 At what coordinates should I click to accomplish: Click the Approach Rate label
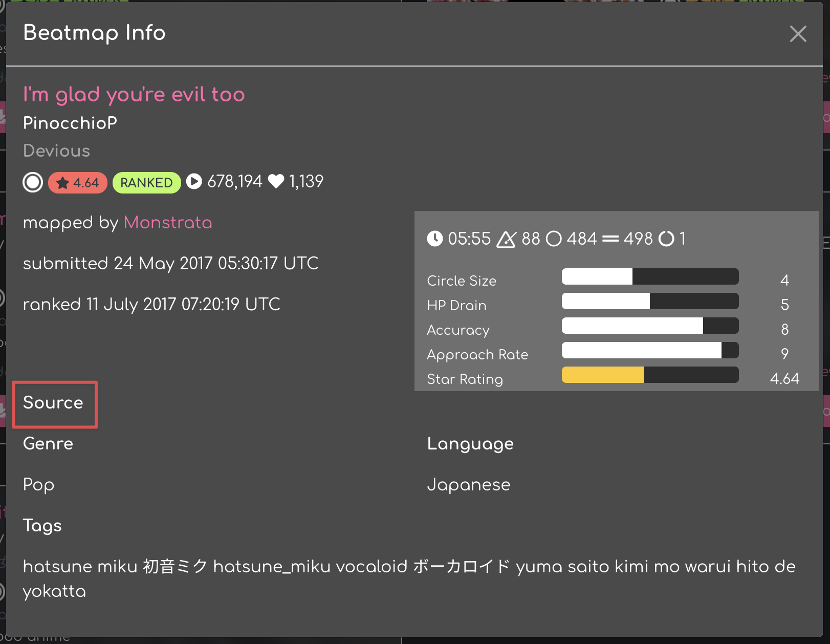coord(477,355)
